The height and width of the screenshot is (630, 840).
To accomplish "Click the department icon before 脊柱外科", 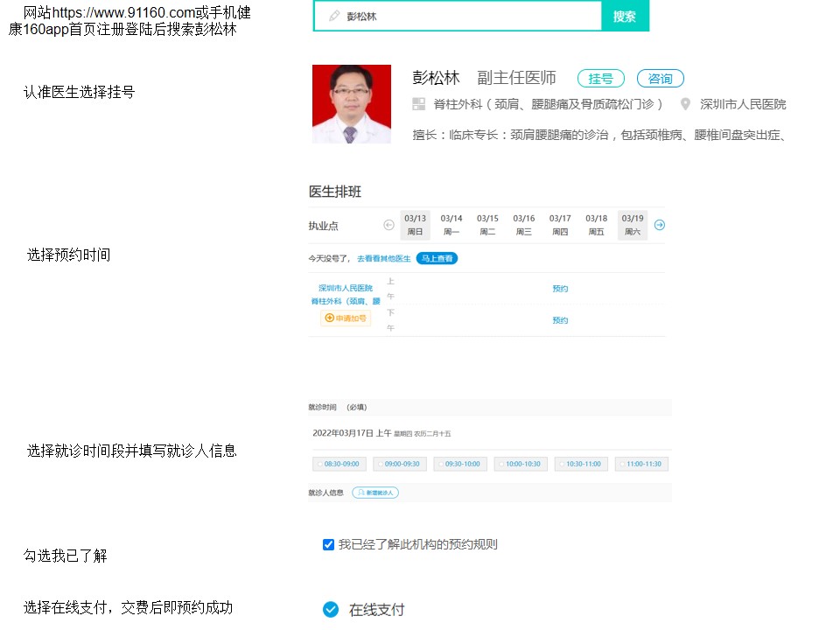I will pyautogui.click(x=418, y=104).
